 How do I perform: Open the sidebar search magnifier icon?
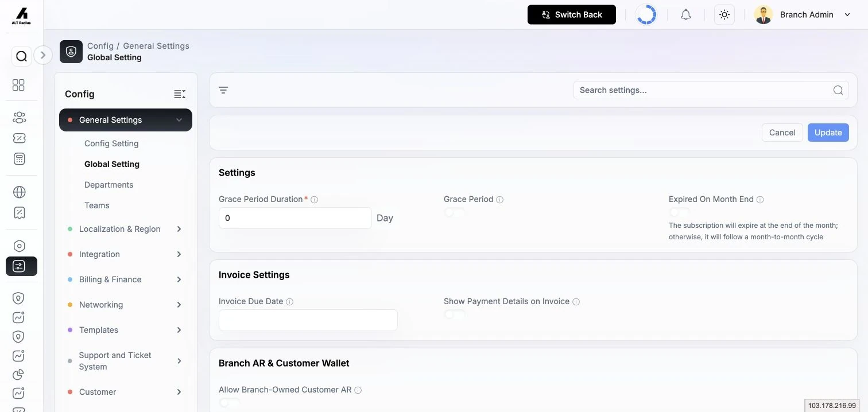[x=21, y=56]
